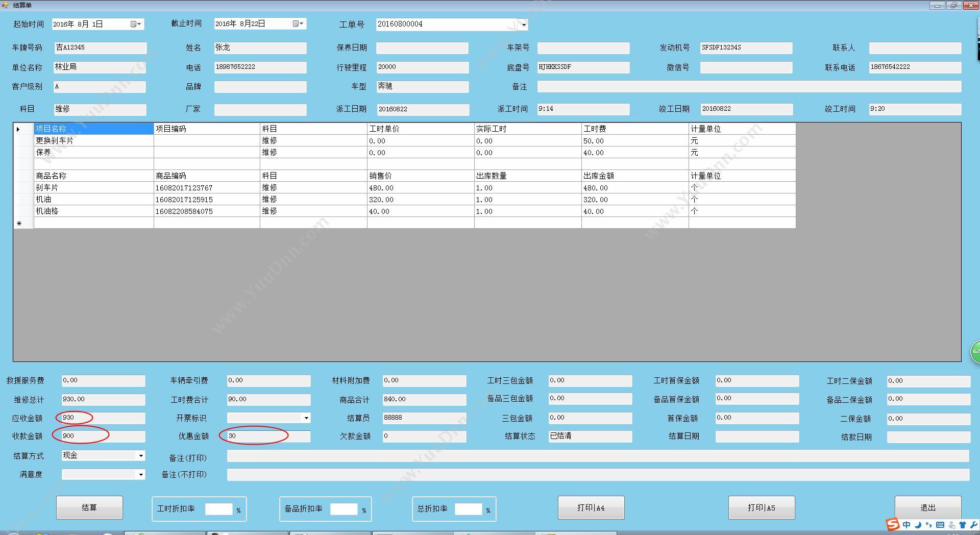
Task: Click the 打印|A5 button
Action: click(x=762, y=507)
